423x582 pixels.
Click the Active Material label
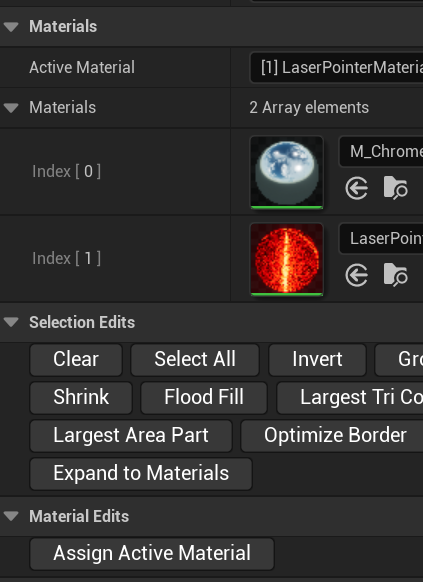point(82,68)
